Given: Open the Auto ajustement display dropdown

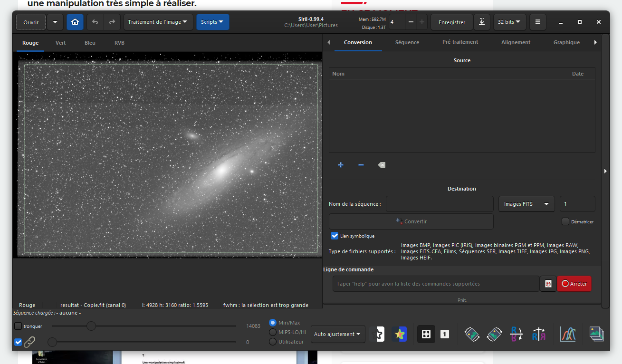Looking at the screenshot, I should [338, 334].
